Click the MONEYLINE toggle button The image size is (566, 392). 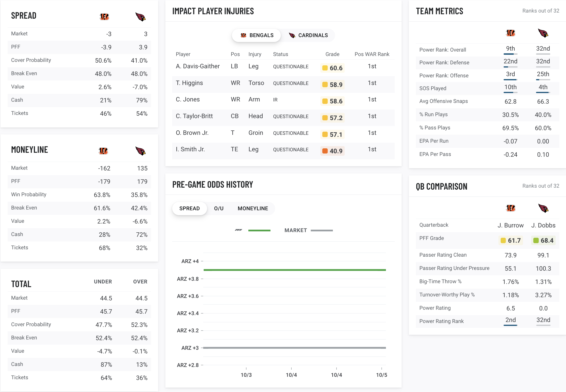coord(253,209)
